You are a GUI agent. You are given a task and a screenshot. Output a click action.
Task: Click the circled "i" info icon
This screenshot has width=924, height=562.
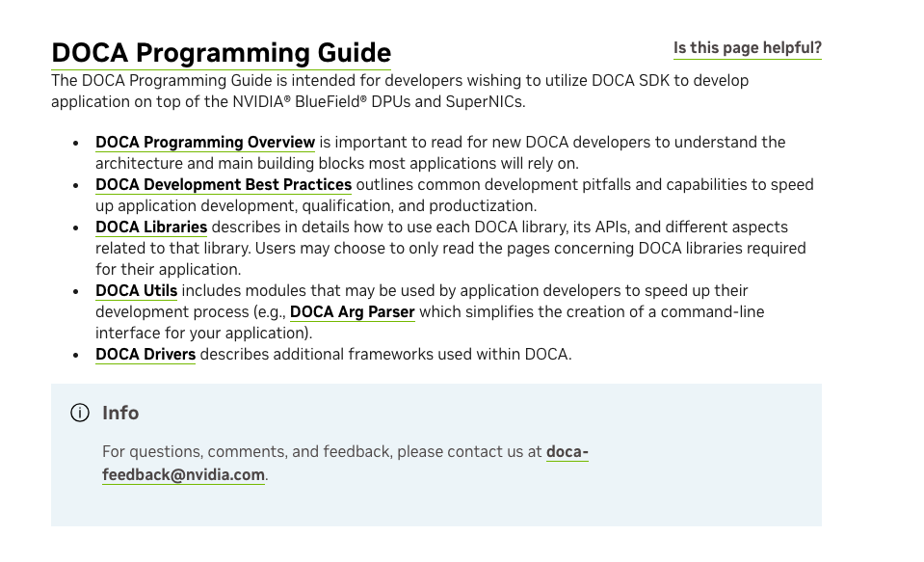click(80, 414)
